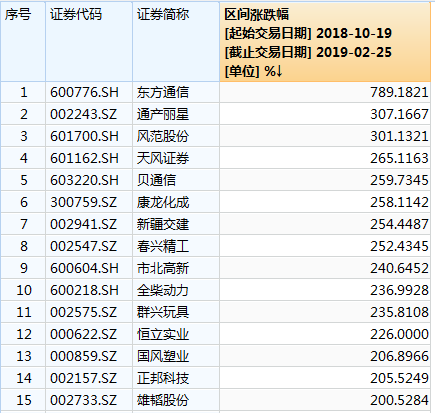
Task: Select row number 10
Action: coord(23,290)
